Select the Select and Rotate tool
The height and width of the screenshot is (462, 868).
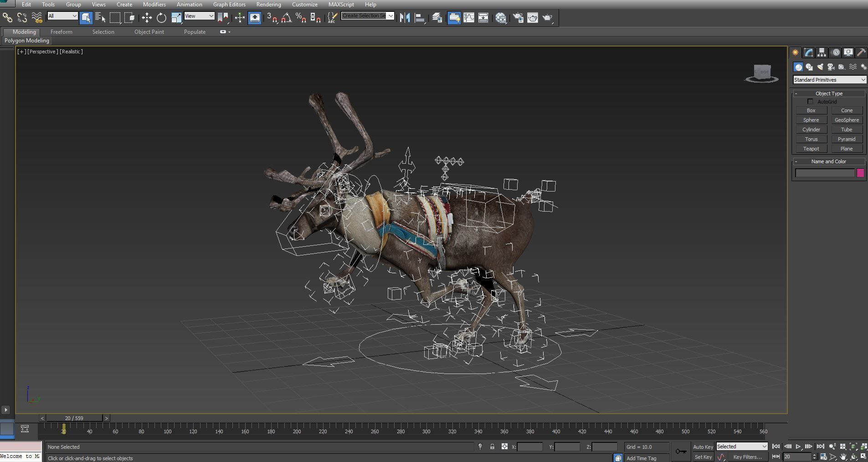pyautogui.click(x=161, y=18)
